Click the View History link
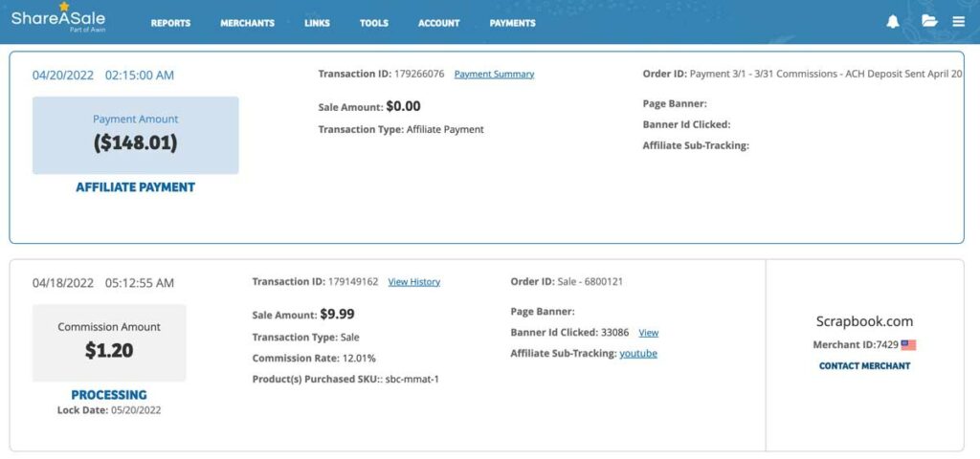980x459 pixels. click(x=413, y=282)
